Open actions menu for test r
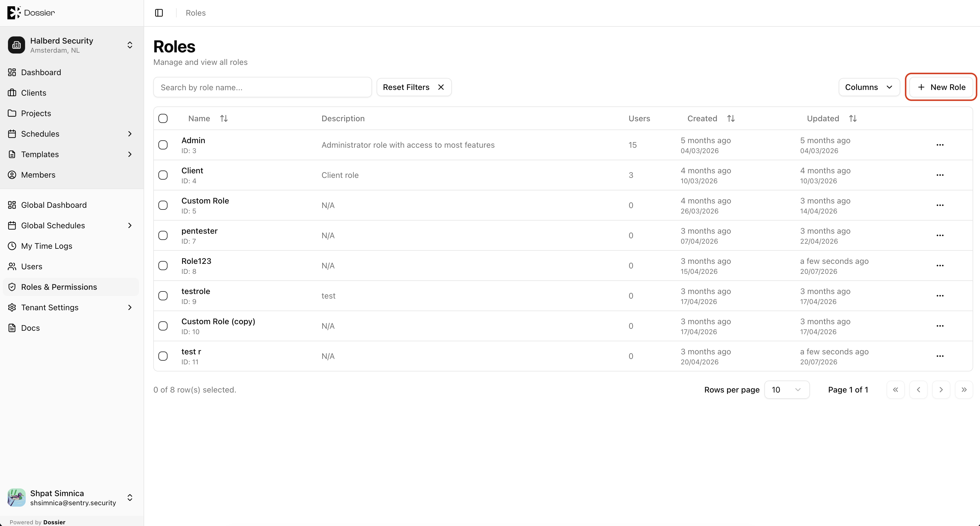 click(940, 356)
